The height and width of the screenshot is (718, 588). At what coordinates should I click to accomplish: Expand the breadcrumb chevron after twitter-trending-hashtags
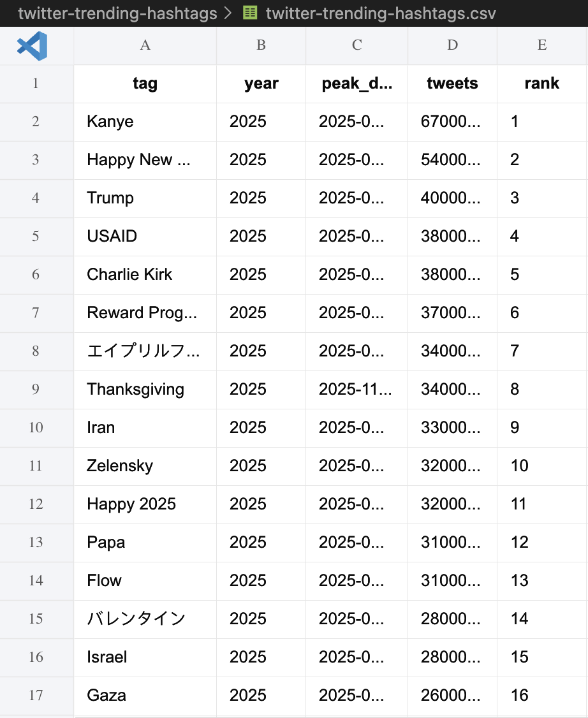pyautogui.click(x=226, y=13)
